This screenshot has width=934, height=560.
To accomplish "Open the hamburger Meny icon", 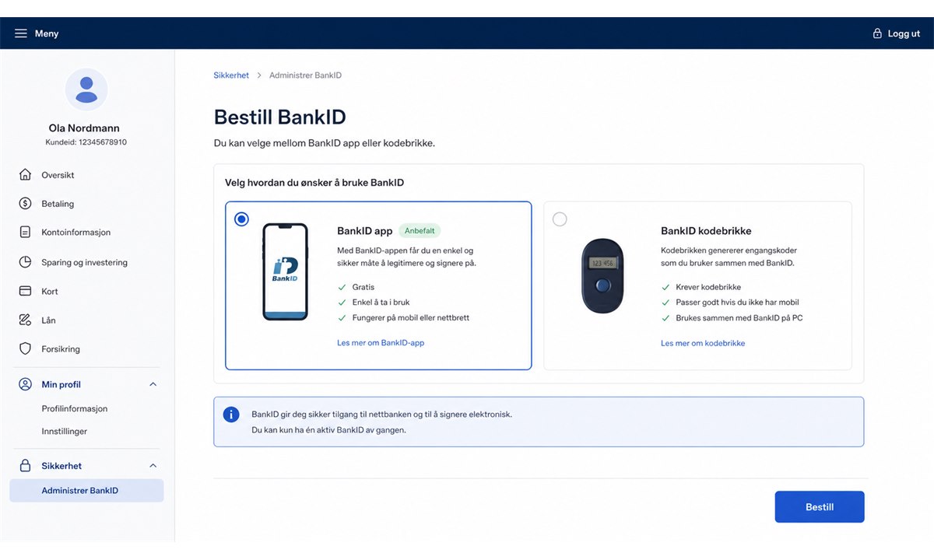I will click(21, 33).
